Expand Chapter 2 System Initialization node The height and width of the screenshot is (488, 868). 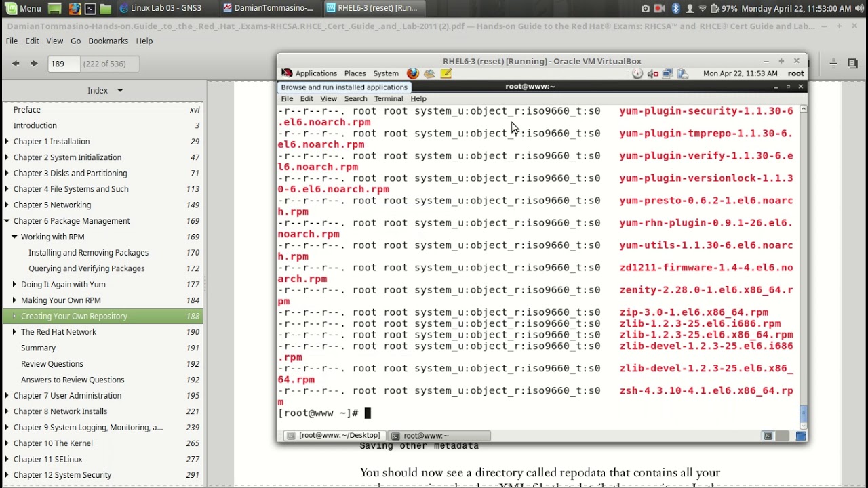(x=7, y=157)
